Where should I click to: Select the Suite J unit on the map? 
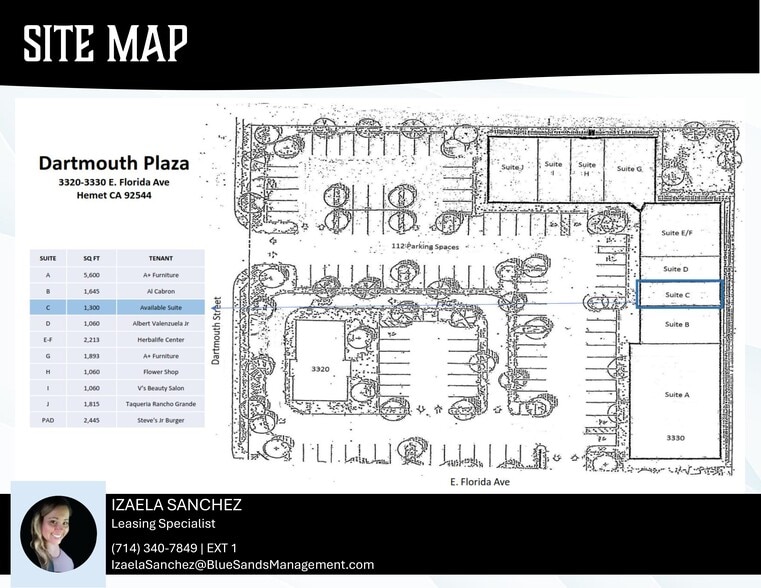coord(512,168)
